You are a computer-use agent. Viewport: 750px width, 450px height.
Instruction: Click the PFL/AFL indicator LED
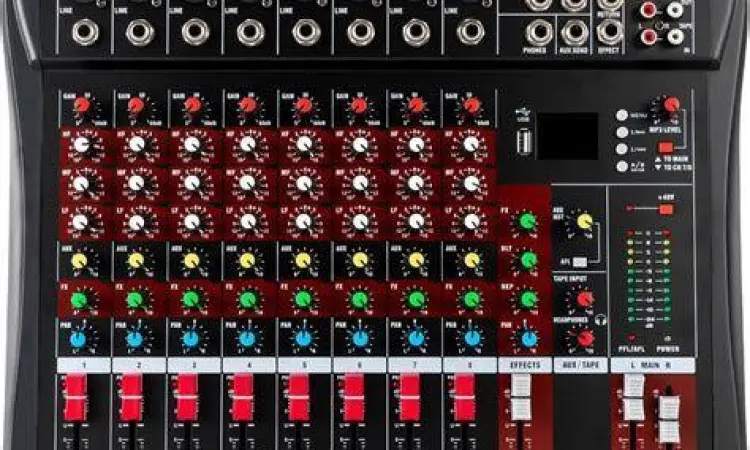pos(631,339)
